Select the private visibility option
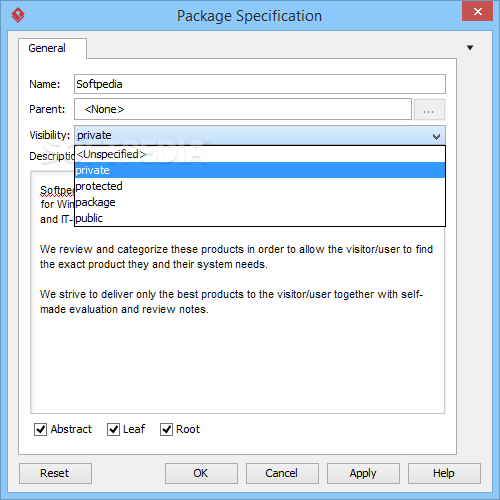Image resolution: width=500 pixels, height=500 pixels. (x=260, y=170)
